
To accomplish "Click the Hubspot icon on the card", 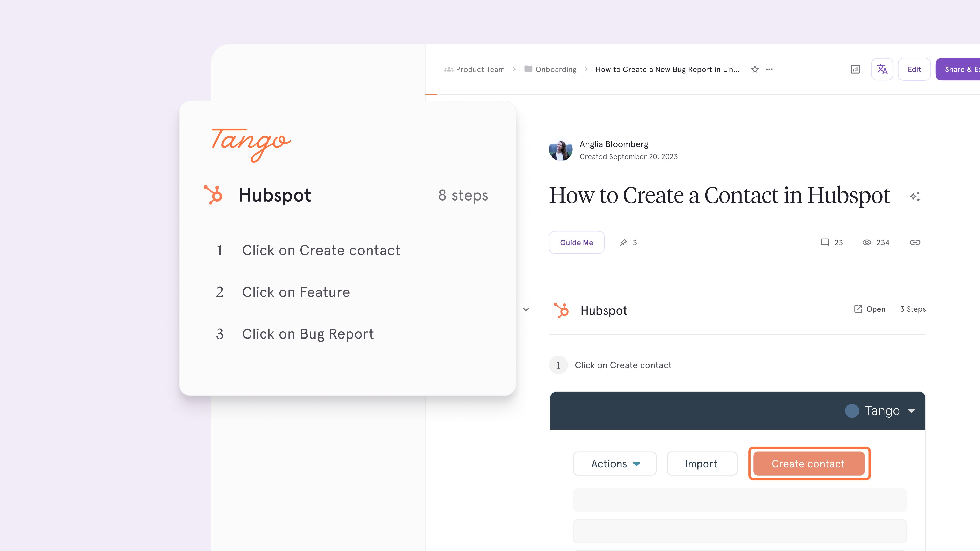I will [x=213, y=195].
